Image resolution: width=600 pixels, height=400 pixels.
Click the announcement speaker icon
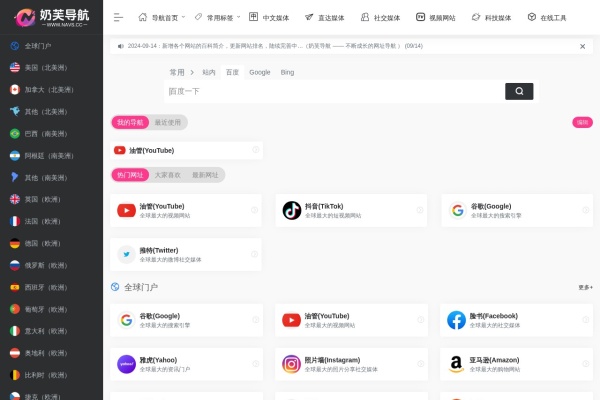point(121,46)
